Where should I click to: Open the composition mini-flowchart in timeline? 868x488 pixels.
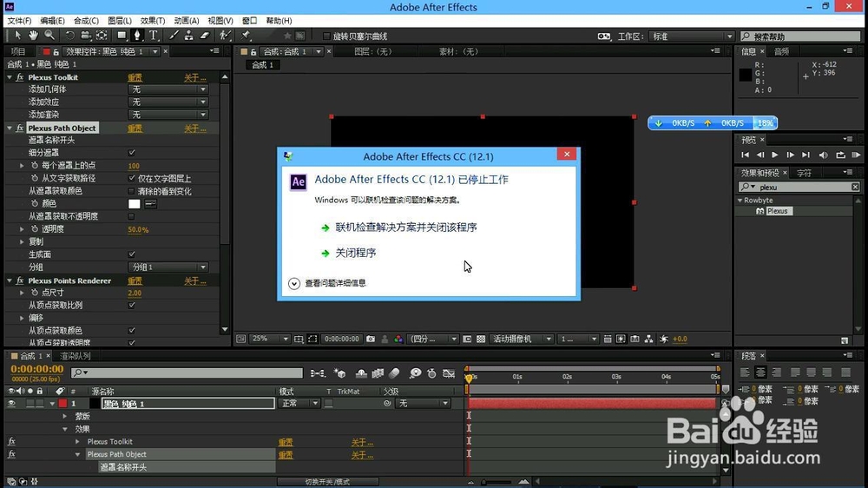[318, 373]
